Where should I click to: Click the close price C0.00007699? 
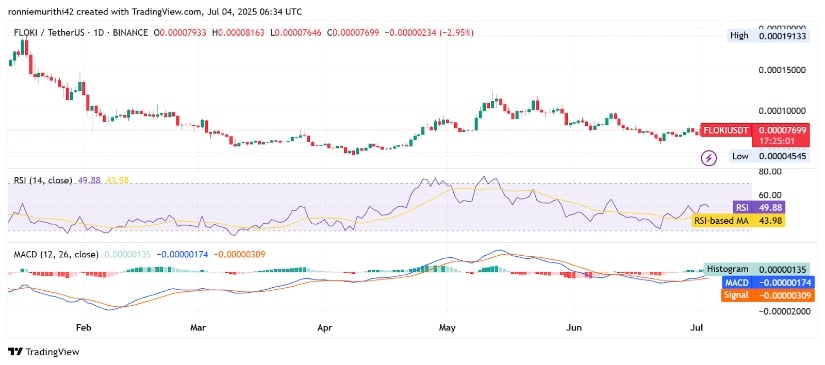pyautogui.click(x=354, y=33)
